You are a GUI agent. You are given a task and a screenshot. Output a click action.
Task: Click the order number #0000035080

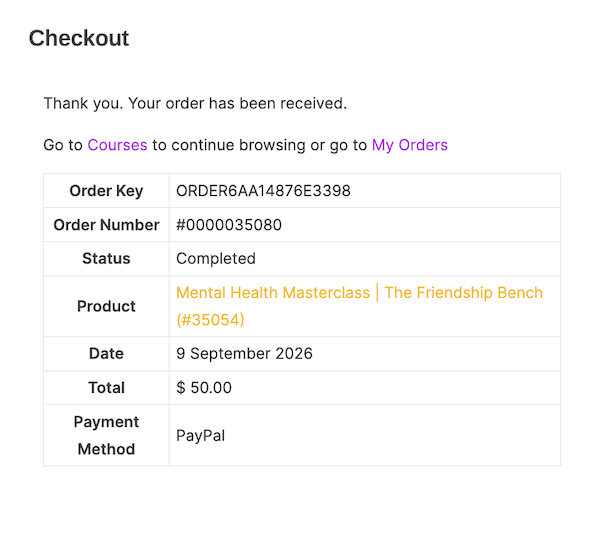[x=229, y=225]
